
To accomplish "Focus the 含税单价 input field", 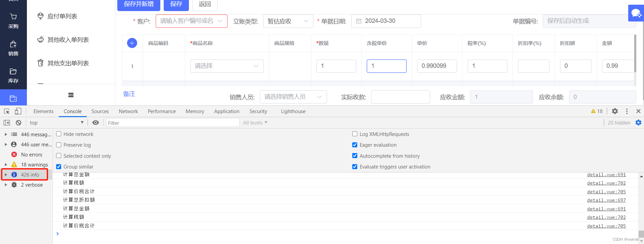I will coord(387,66).
